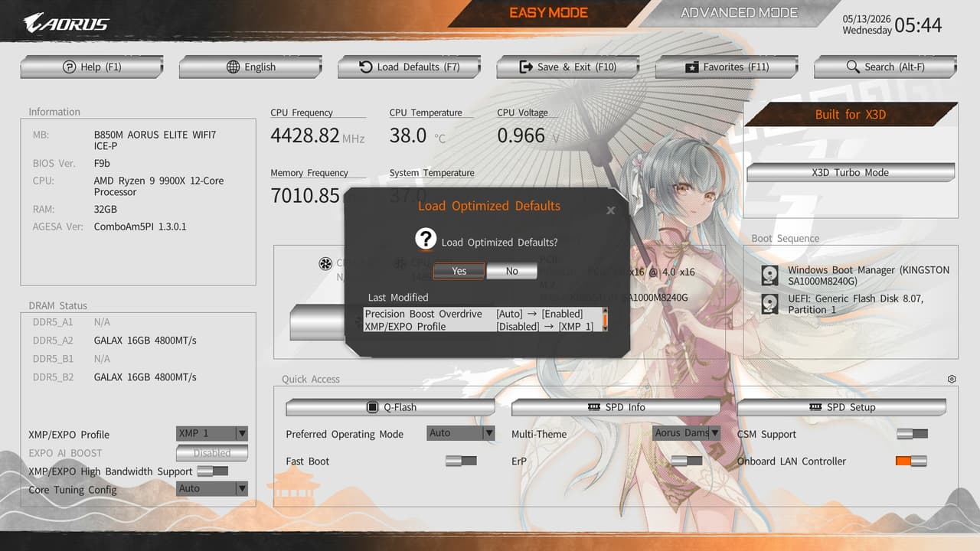Screen dimensions: 980x551
Task: Click the Search magnifier icon
Action: 853,67
